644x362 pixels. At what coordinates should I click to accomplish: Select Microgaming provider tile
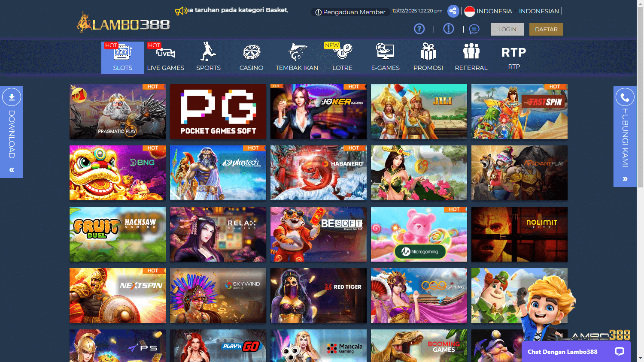click(x=419, y=234)
